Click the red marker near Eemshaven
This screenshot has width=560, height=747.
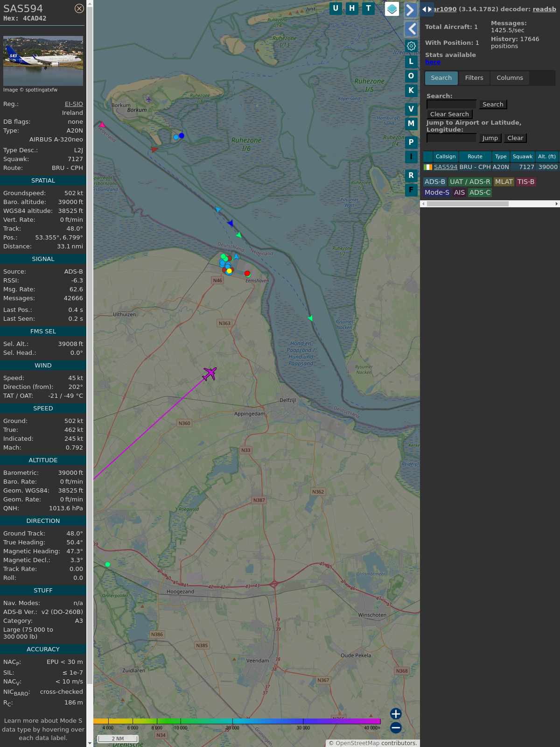pyautogui.click(x=247, y=274)
